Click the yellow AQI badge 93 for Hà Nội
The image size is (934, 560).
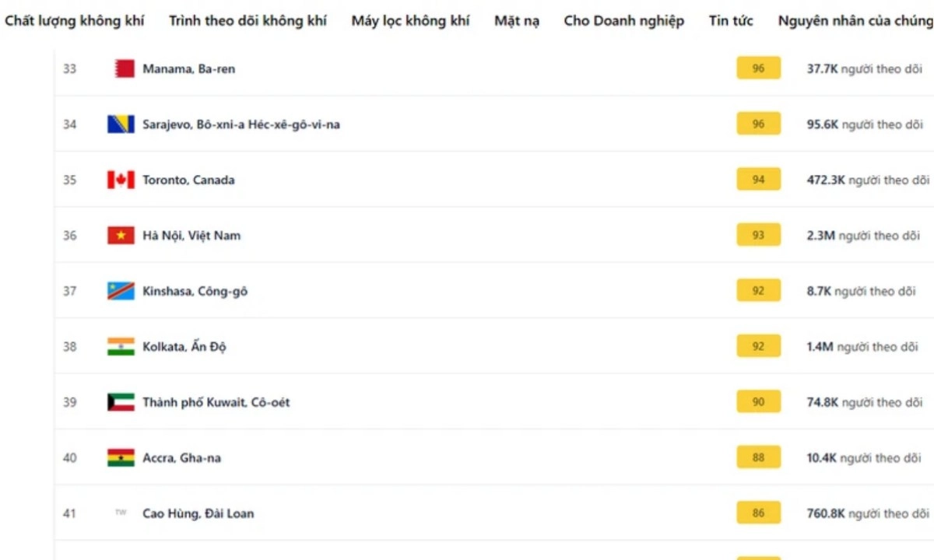coord(758,236)
